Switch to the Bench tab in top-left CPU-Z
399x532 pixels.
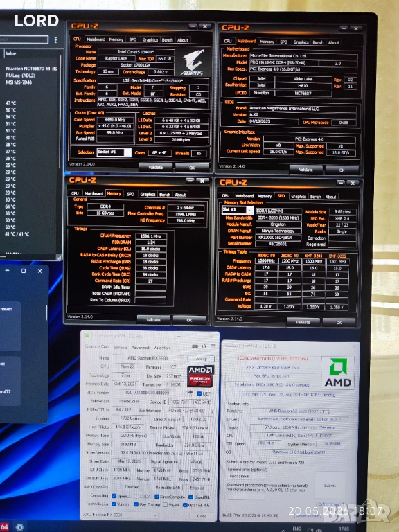(x=167, y=39)
